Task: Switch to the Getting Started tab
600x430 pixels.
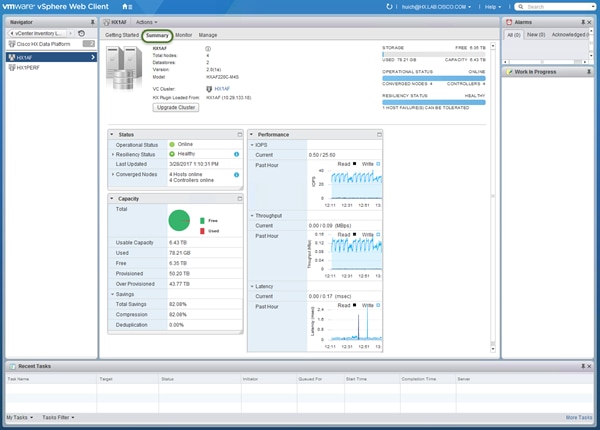Action: (122, 35)
